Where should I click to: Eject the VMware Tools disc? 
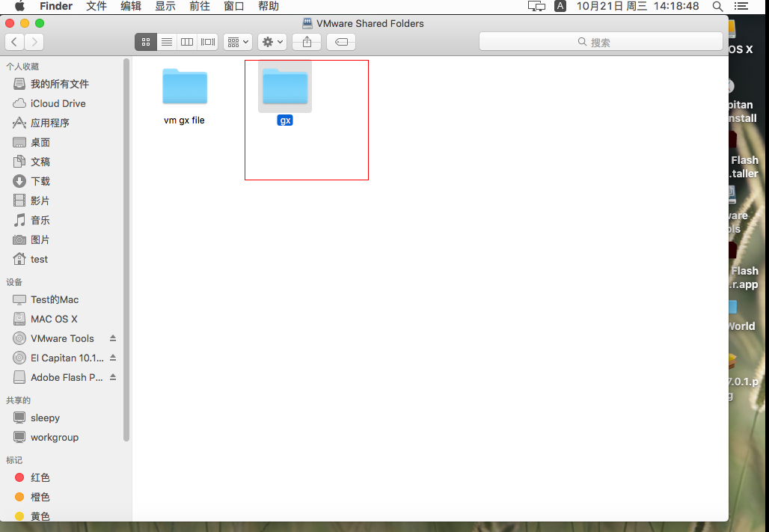point(113,338)
